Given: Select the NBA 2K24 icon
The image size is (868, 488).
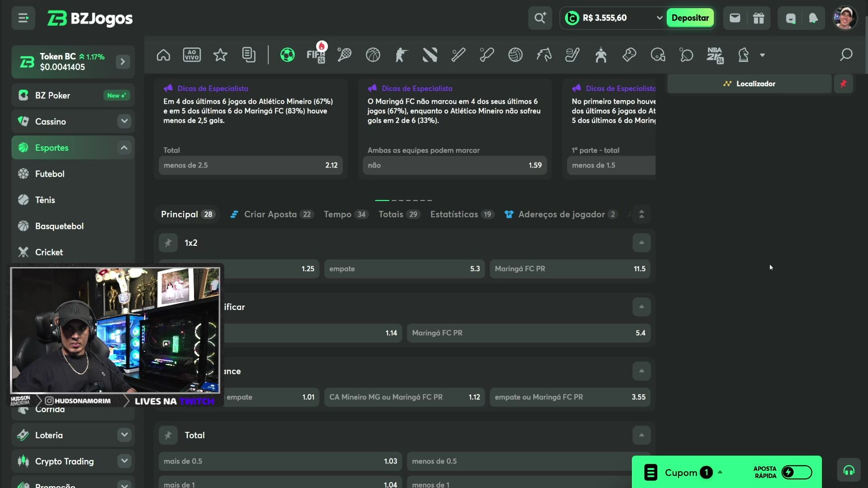Looking at the screenshot, I should [715, 55].
